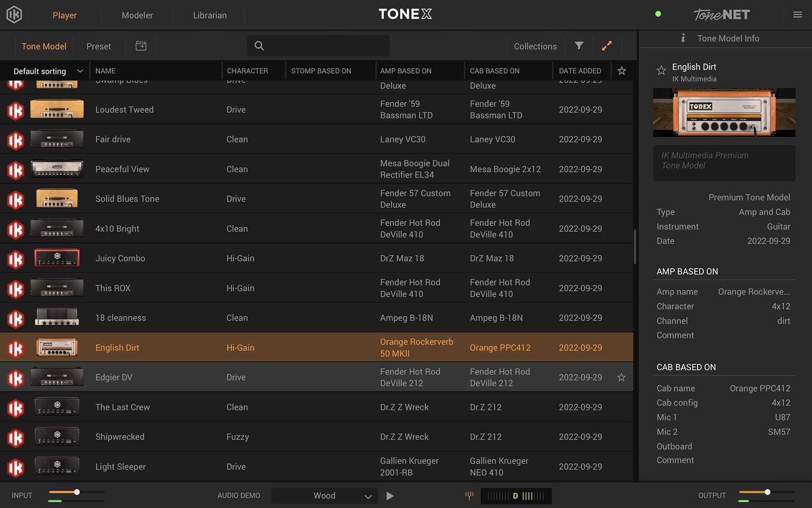
Task: Click the Tone Model Info info icon
Action: [683, 38]
